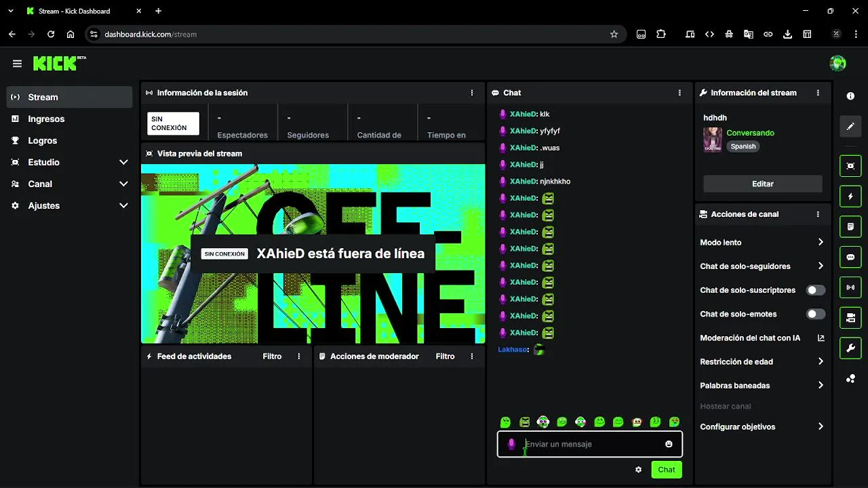The height and width of the screenshot is (488, 868).
Task: Go to Stream in the sidebar
Action: coord(69,97)
